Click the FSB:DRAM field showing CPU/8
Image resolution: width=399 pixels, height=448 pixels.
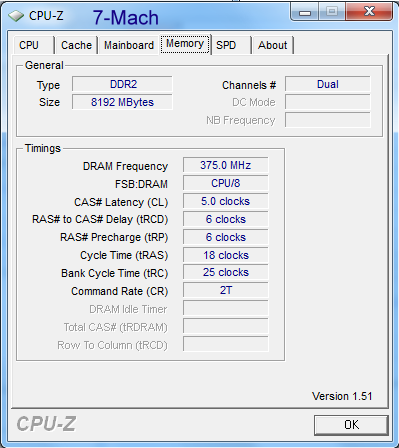coord(226,183)
